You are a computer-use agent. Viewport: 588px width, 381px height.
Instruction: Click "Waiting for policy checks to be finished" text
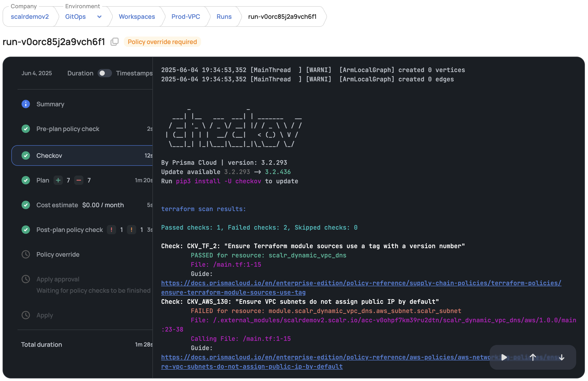point(93,290)
